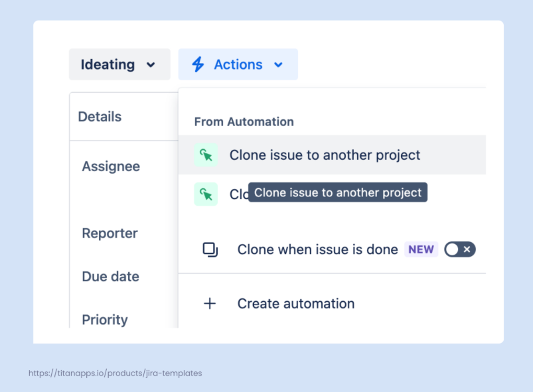The image size is (533, 392).
Task: Open the Ideating status dropdown button
Action: click(x=119, y=64)
